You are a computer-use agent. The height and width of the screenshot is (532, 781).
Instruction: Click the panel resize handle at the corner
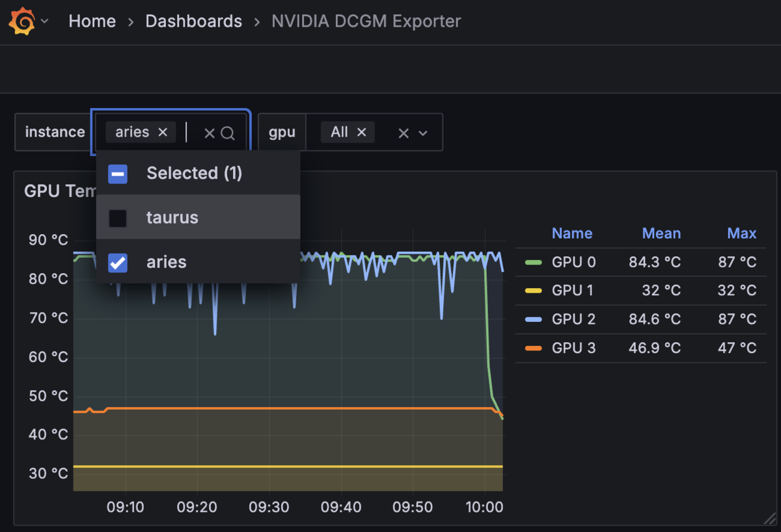coord(770,518)
